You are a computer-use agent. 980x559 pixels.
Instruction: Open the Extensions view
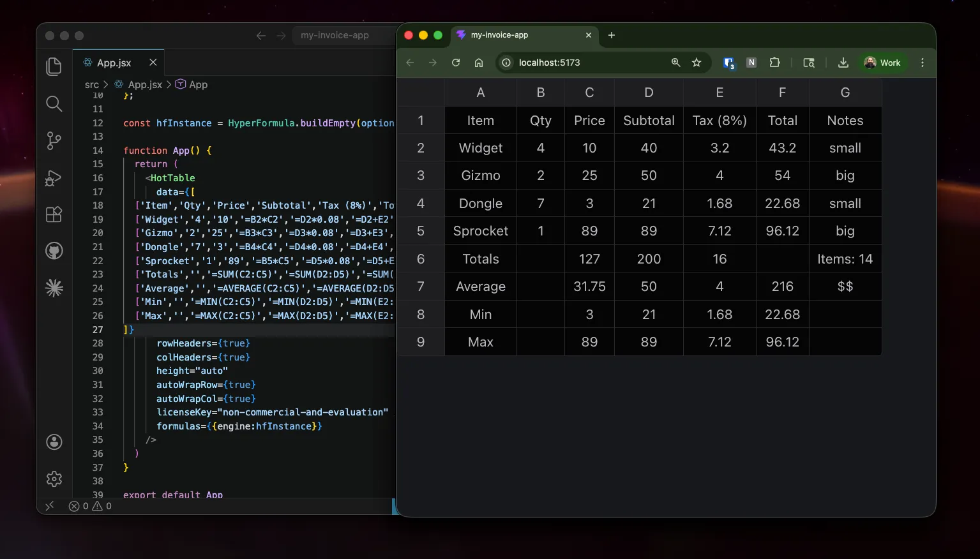coord(54,214)
